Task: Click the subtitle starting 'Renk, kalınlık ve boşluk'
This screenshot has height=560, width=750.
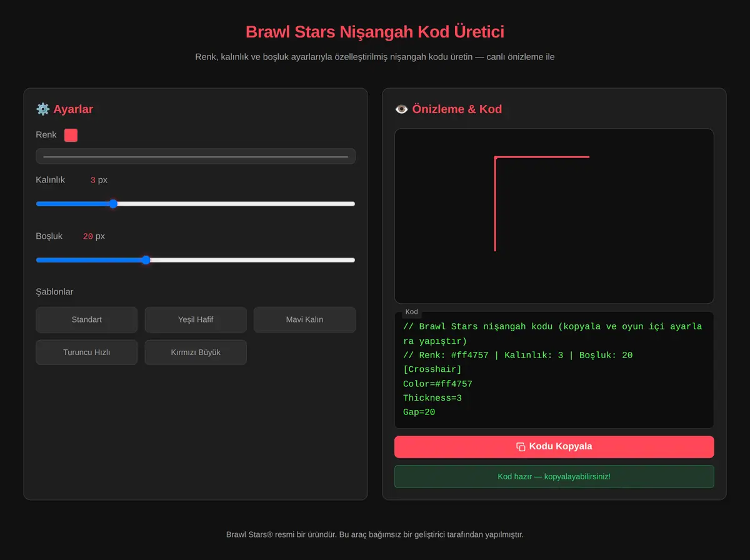Action: [x=375, y=57]
